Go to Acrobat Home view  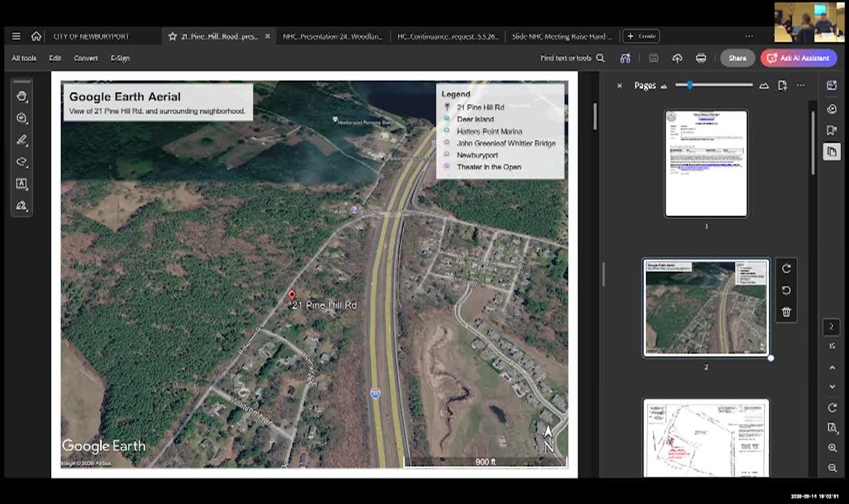pos(36,36)
